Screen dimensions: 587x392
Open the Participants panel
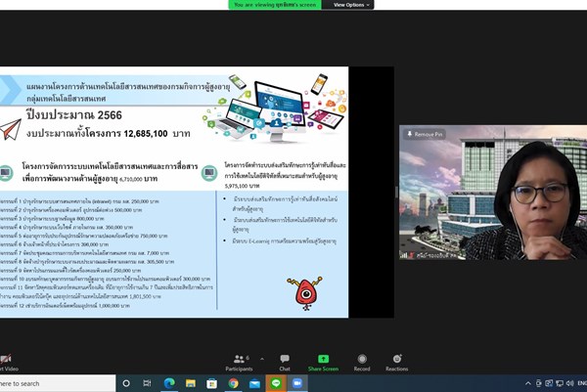click(239, 363)
